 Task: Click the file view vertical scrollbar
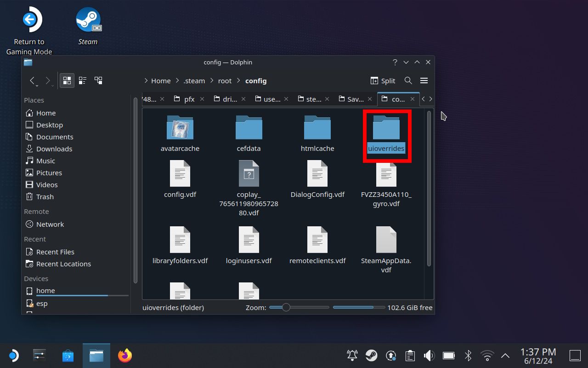(x=429, y=189)
